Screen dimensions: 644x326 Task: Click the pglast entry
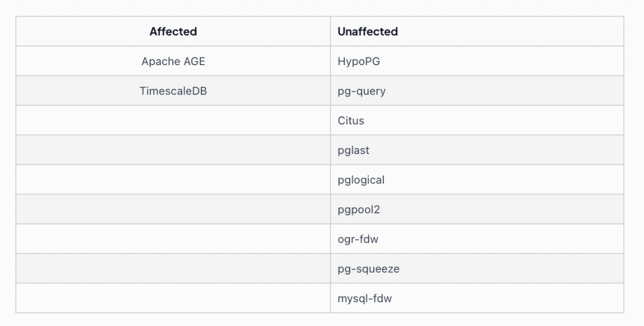pyautogui.click(x=477, y=150)
